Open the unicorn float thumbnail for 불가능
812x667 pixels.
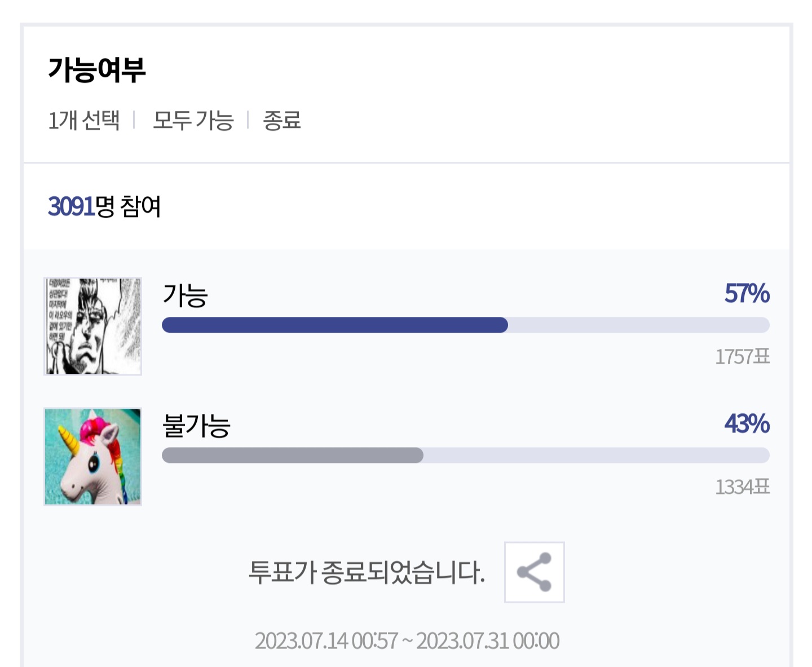[x=93, y=457]
